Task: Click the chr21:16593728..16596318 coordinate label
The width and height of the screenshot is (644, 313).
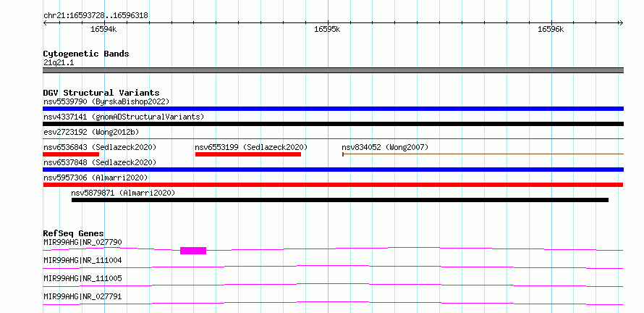Action: point(96,16)
